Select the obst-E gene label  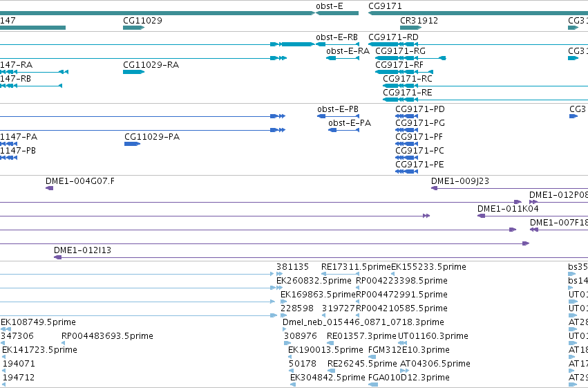coord(330,6)
